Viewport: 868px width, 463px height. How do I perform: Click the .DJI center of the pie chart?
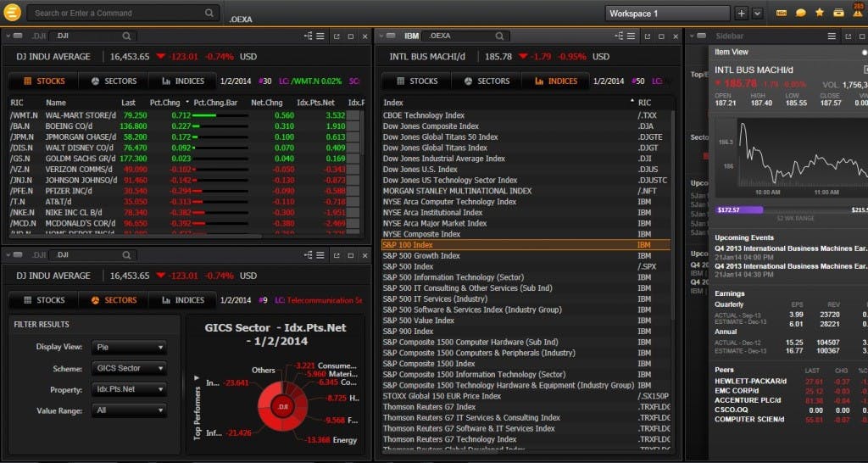tap(283, 406)
